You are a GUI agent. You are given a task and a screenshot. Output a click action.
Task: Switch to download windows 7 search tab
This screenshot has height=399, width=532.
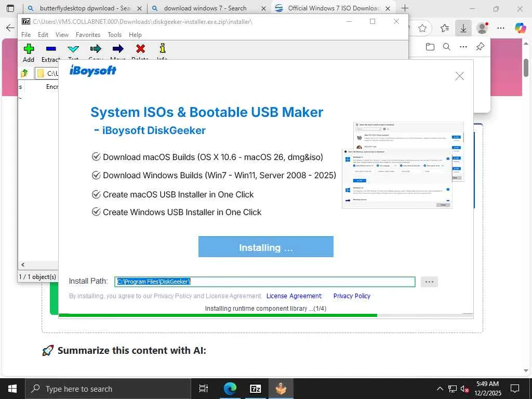point(205,8)
